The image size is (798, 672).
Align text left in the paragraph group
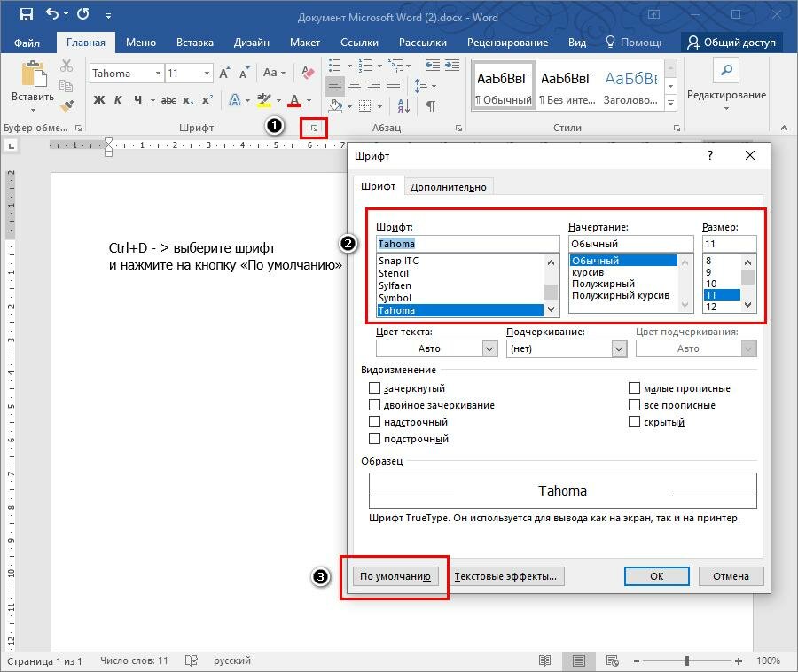(x=335, y=85)
